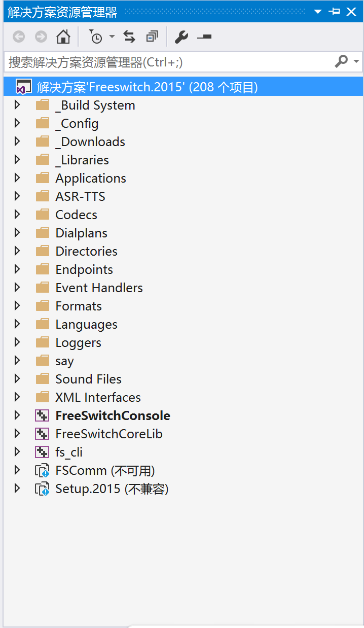Expand the Dialplans folder arrow

click(17, 233)
